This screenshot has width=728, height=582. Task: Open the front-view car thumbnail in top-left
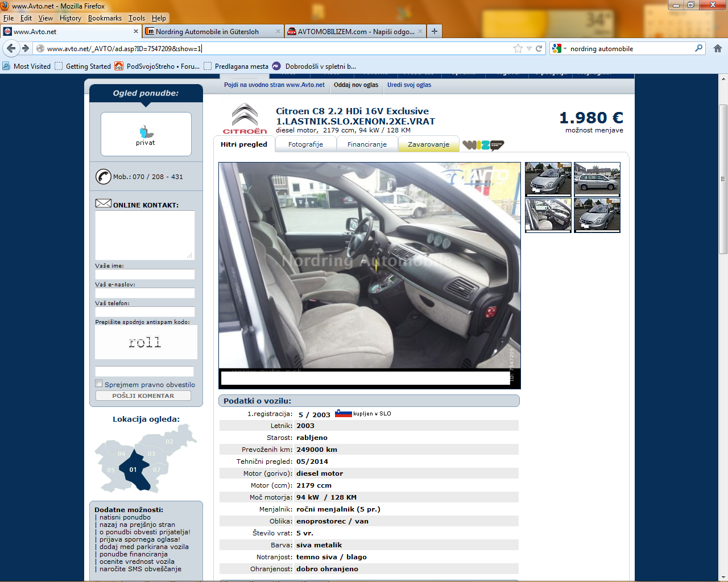tap(548, 179)
